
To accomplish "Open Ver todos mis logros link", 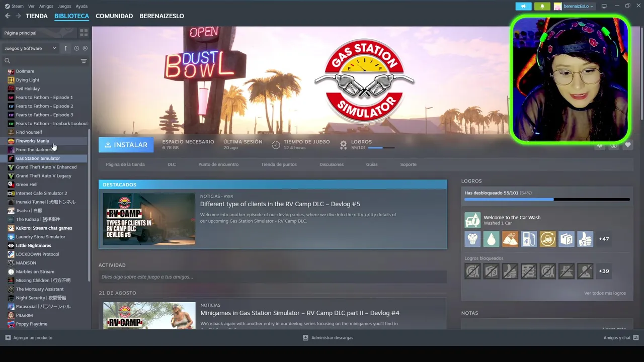I will 605,293.
